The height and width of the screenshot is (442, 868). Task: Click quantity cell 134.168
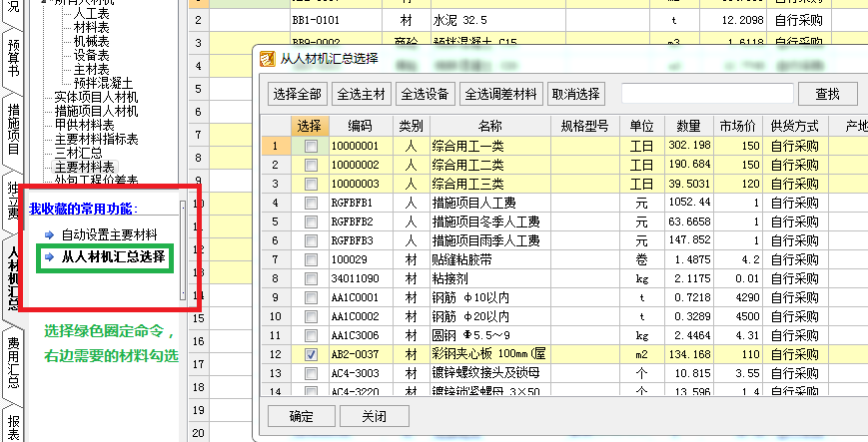pyautogui.click(x=688, y=354)
